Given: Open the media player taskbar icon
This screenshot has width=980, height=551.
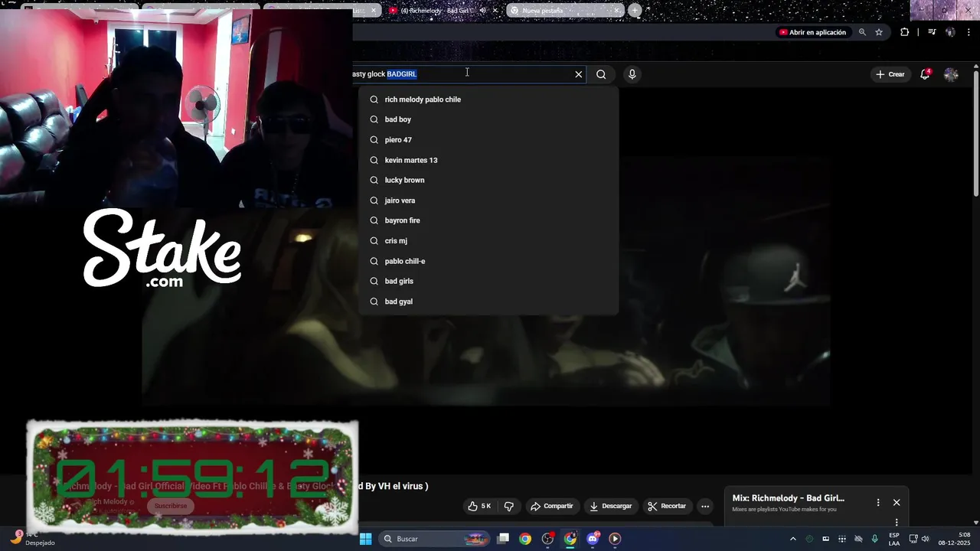Looking at the screenshot, I should tap(615, 539).
